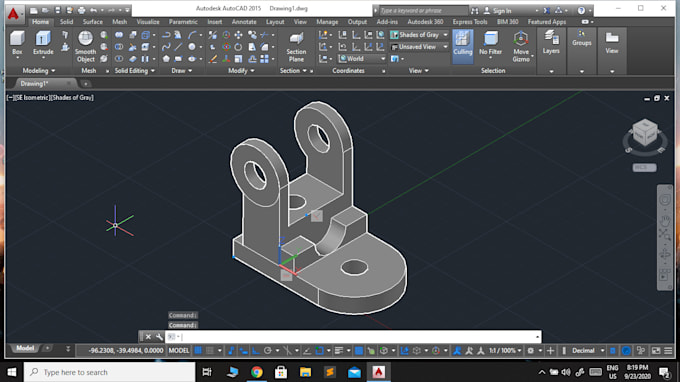Switch to the Solid ribbon tab
Image resolution: width=680 pixels, height=382 pixels.
66,22
